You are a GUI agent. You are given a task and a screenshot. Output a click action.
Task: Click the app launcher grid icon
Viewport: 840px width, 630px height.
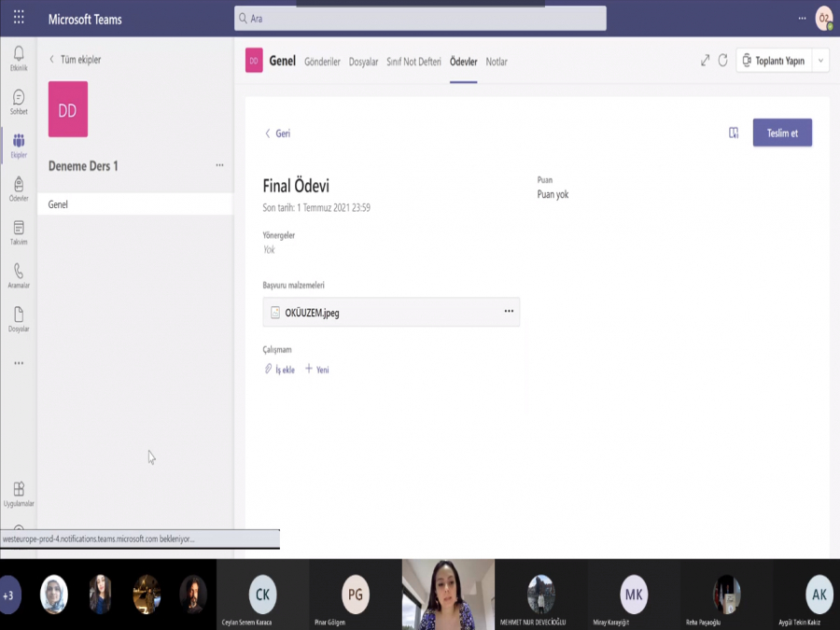[x=19, y=18]
